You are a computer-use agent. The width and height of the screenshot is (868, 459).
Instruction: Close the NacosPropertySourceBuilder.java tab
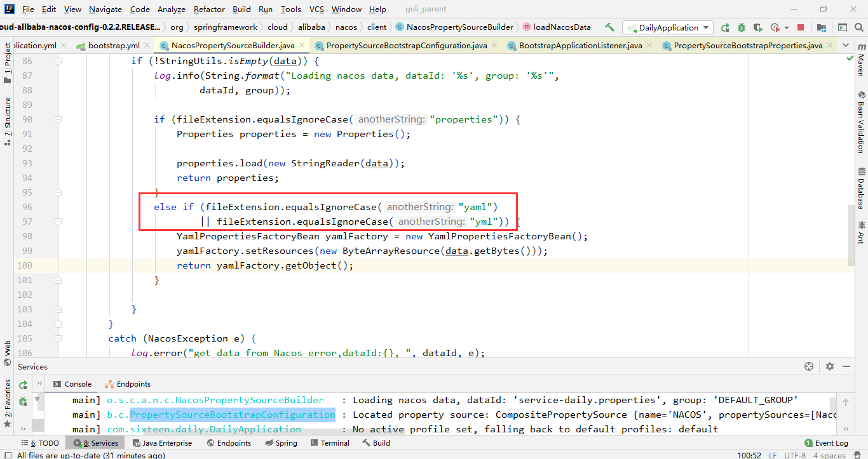[302, 46]
